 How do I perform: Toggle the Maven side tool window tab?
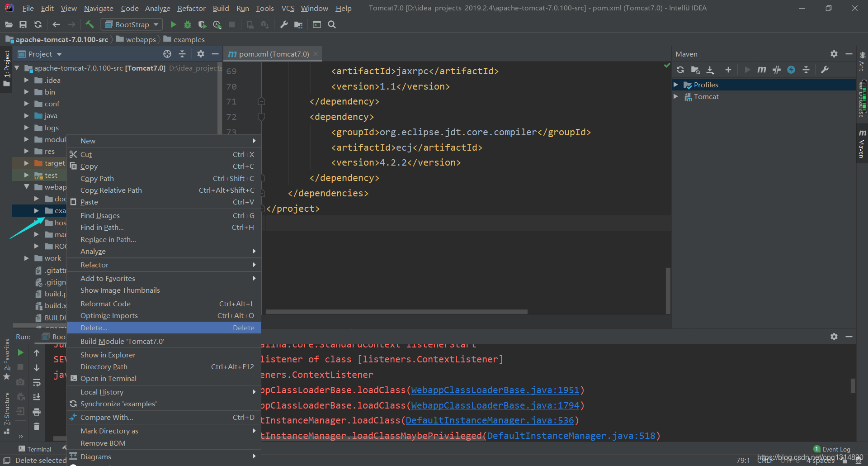tap(862, 144)
